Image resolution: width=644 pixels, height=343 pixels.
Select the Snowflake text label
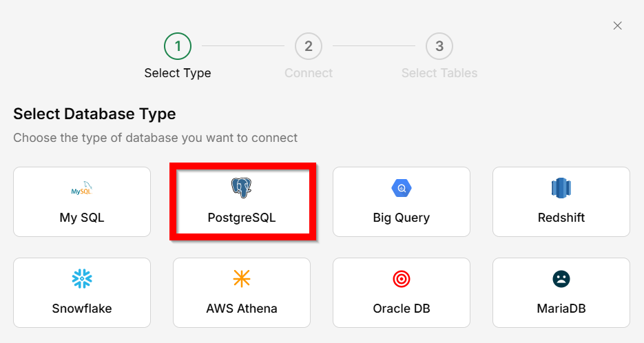tap(82, 308)
